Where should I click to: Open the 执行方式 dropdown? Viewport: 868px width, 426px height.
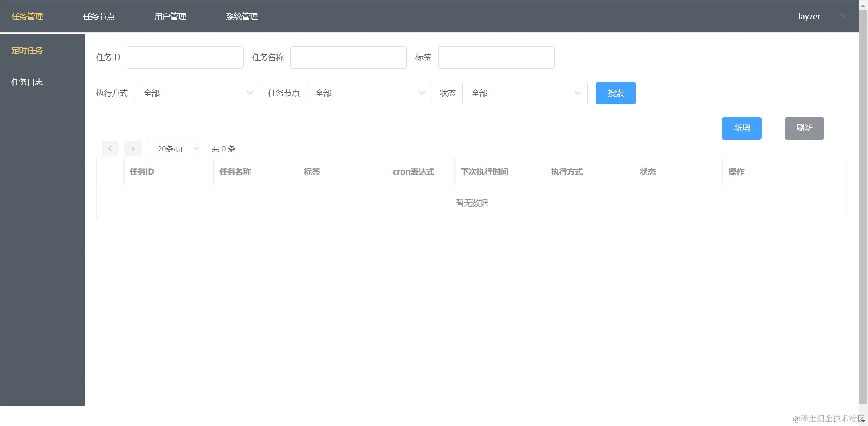(x=197, y=93)
